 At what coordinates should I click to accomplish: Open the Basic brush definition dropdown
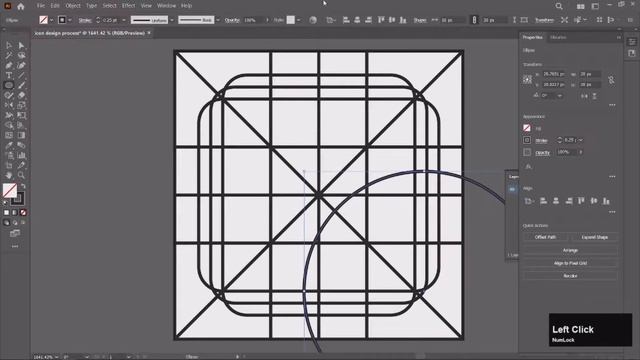tap(218, 20)
